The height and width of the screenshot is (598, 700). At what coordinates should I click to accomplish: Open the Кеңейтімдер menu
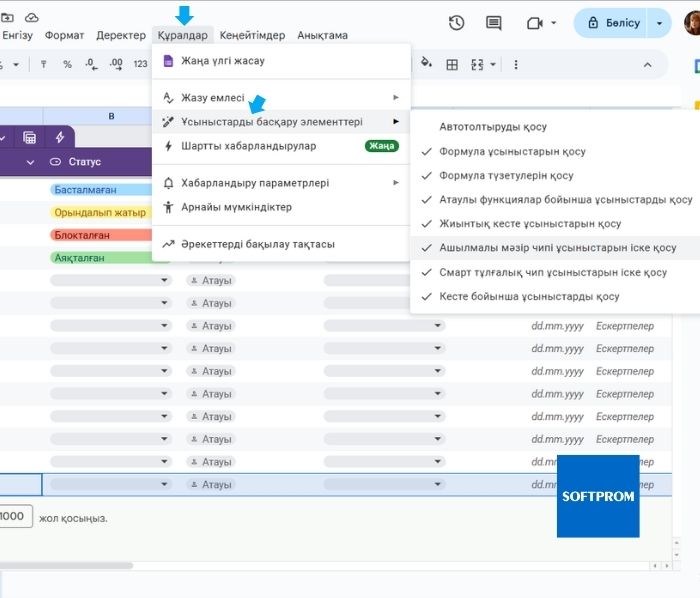(x=250, y=35)
